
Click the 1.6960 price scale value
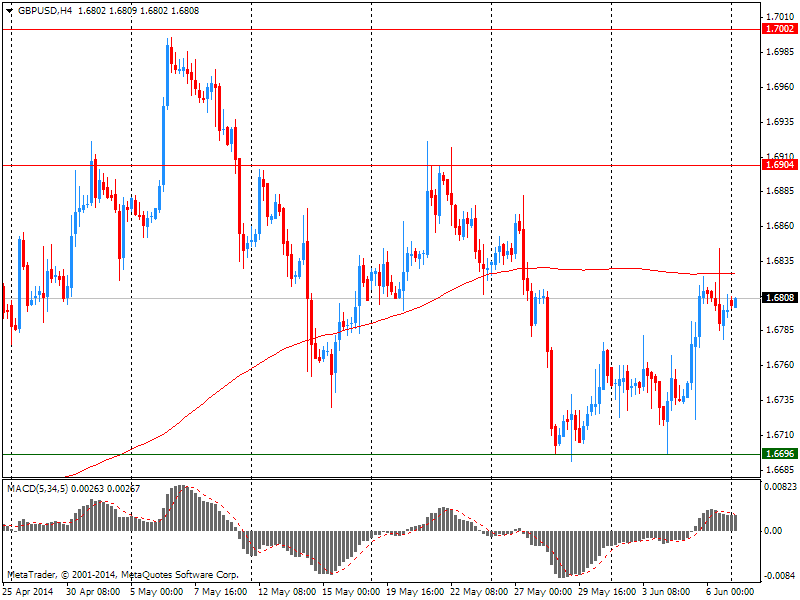[x=780, y=87]
